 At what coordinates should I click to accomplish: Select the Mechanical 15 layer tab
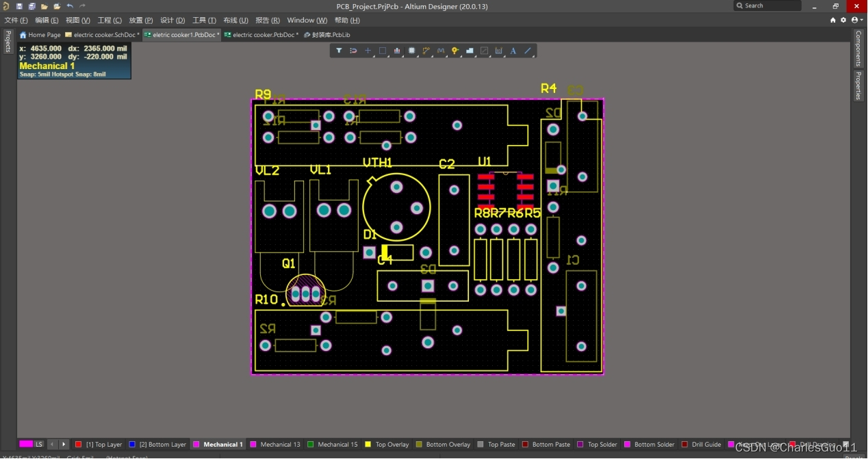[x=333, y=445]
